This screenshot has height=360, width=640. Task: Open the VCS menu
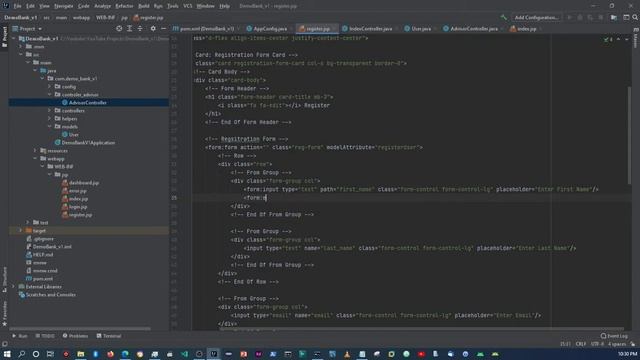pos(187,6)
